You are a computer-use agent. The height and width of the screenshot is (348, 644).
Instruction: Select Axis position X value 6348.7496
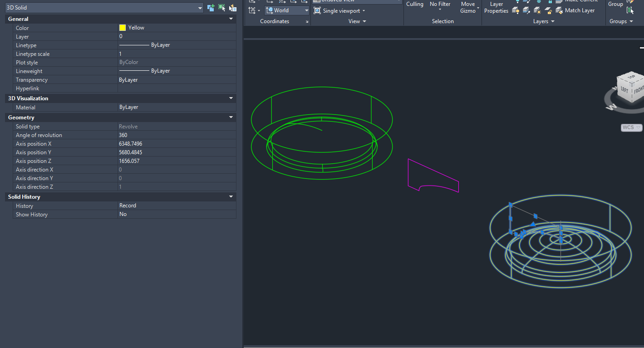click(x=177, y=144)
